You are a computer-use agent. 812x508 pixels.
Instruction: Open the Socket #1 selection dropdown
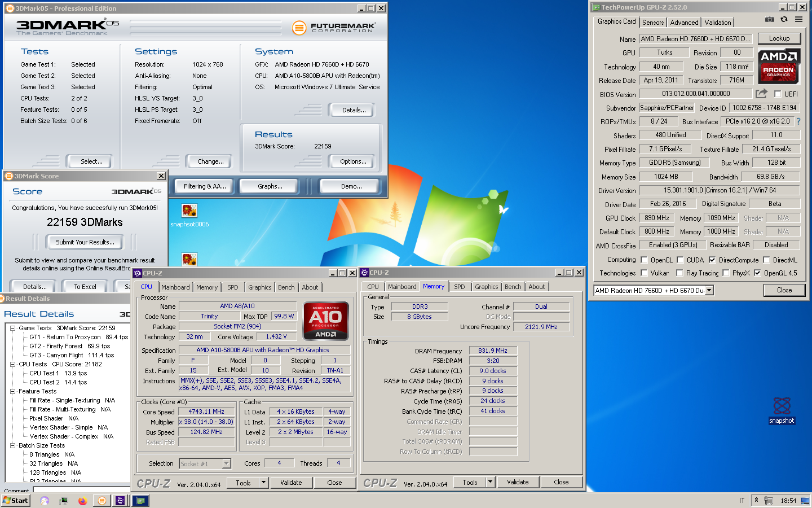click(x=226, y=464)
